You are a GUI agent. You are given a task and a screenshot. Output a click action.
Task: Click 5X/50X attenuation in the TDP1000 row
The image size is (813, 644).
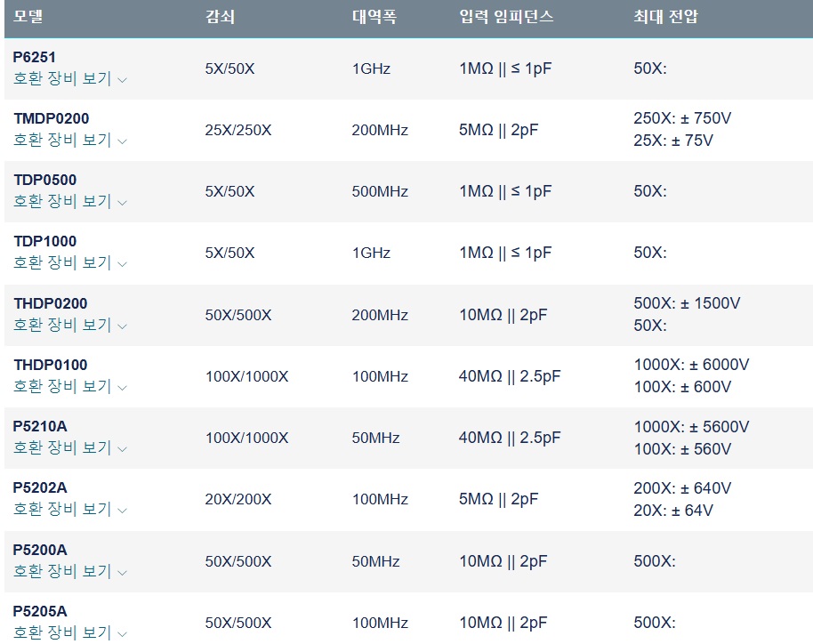pyautogui.click(x=229, y=253)
